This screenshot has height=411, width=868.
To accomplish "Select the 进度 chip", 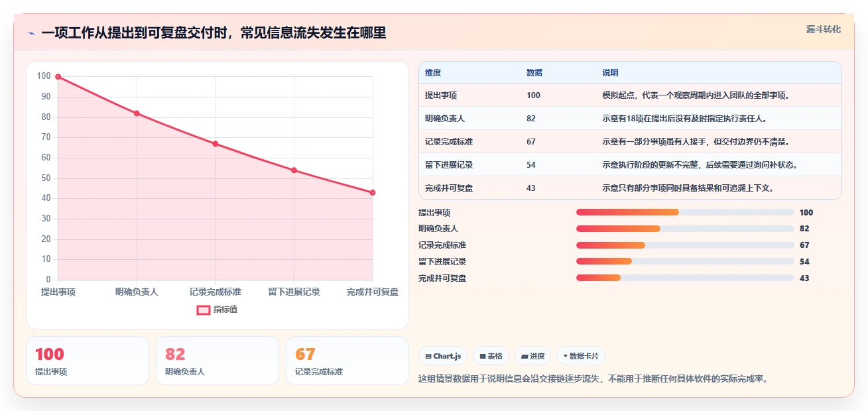I will click(532, 356).
